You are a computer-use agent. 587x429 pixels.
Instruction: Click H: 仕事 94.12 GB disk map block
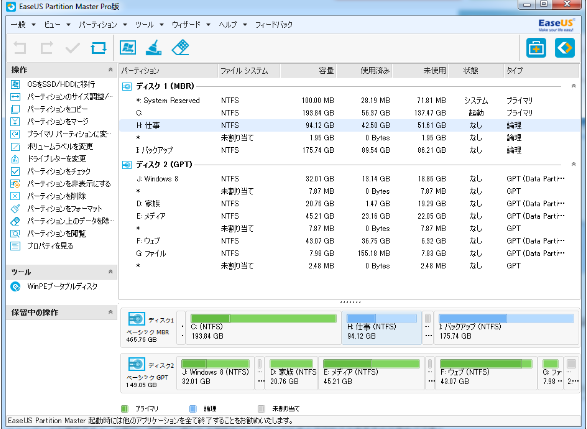(x=382, y=328)
